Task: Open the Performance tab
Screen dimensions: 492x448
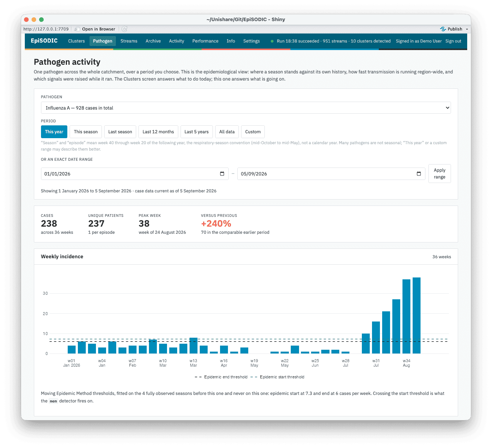Action: [x=205, y=41]
